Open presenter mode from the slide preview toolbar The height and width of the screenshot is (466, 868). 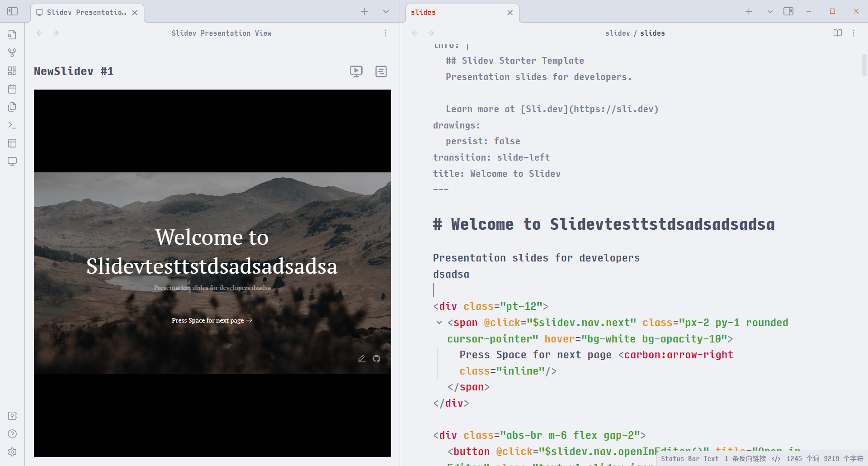357,71
